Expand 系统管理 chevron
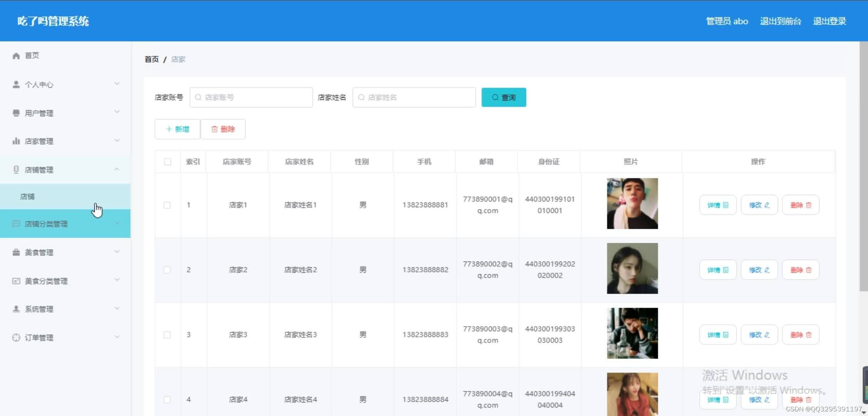Image resolution: width=868 pixels, height=416 pixels. click(x=117, y=308)
